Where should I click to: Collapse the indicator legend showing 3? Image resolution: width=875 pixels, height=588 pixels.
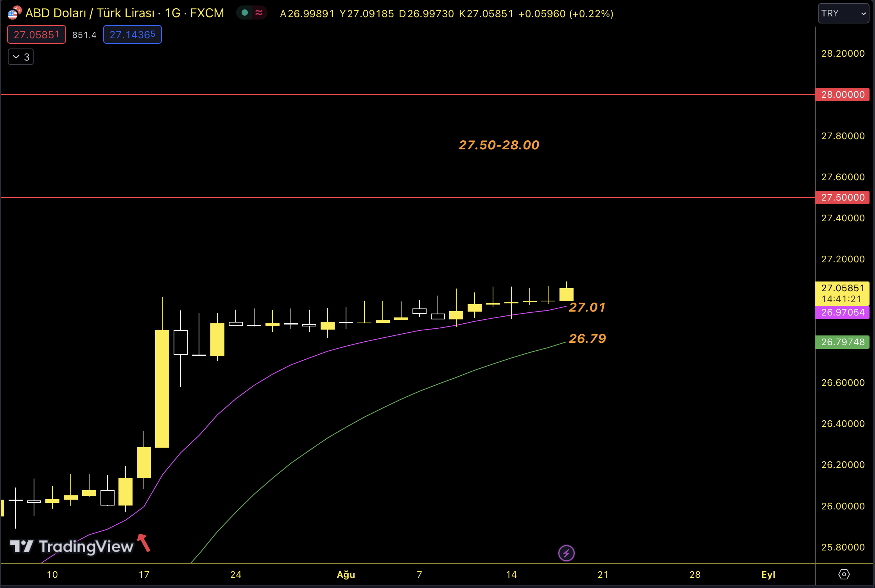tap(21, 57)
